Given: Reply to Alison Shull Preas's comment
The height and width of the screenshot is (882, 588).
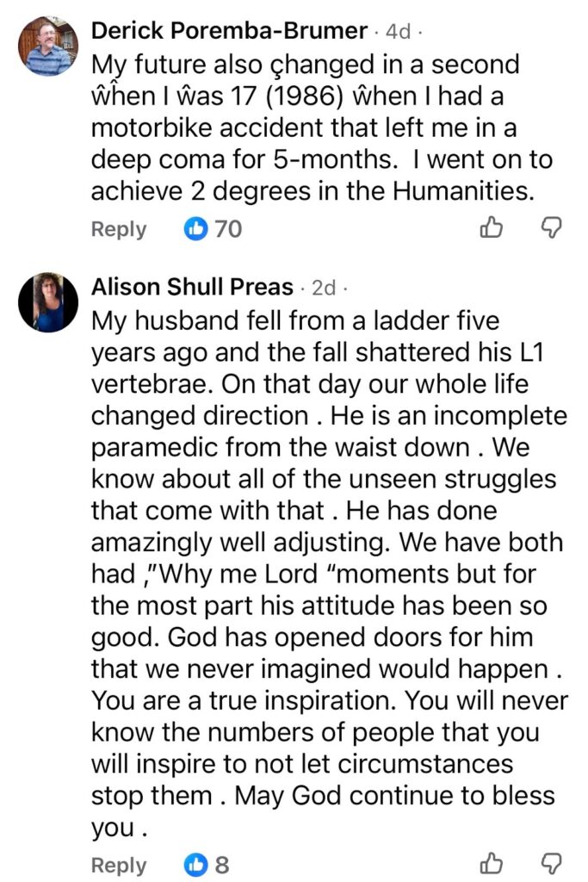Looking at the screenshot, I should pos(119,865).
